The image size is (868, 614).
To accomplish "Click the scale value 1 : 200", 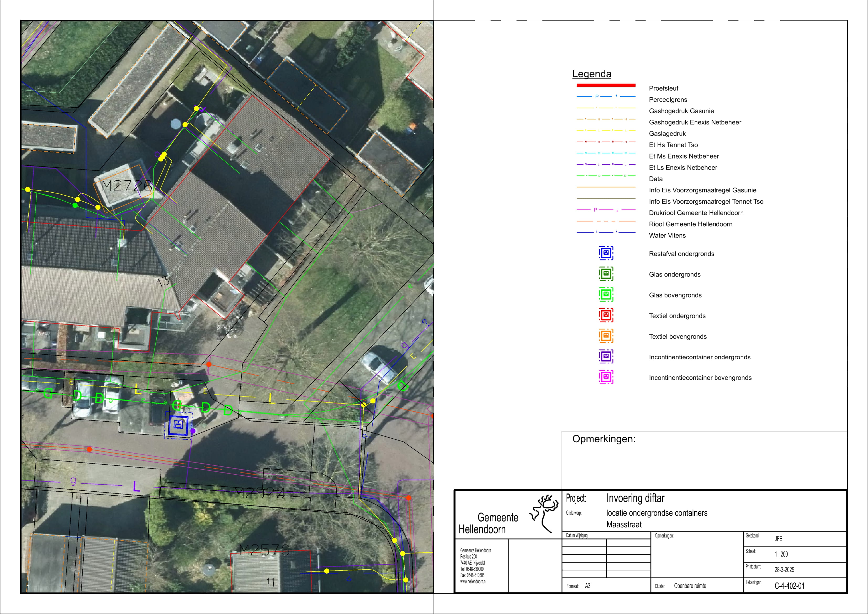I will tap(781, 554).
